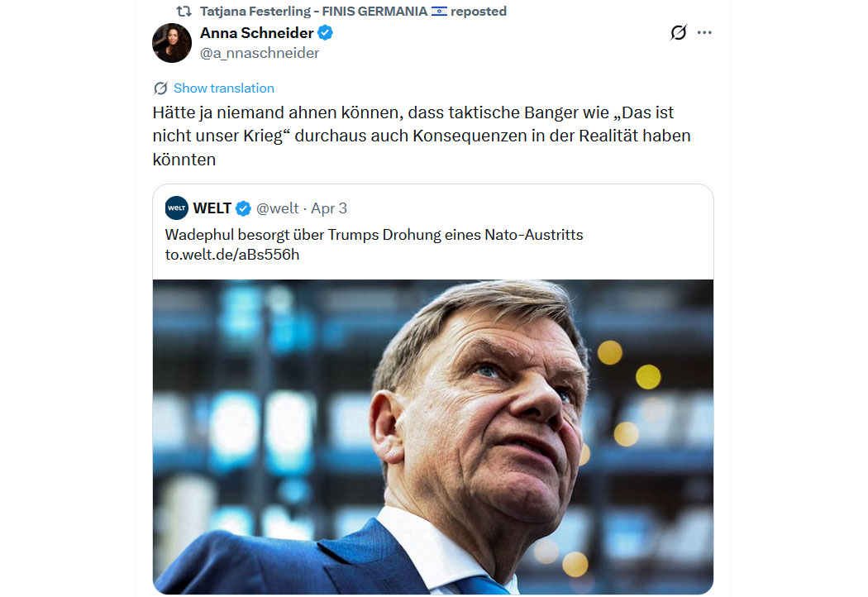Click the translation icon beside Show translation
868x597 pixels.
(x=160, y=88)
